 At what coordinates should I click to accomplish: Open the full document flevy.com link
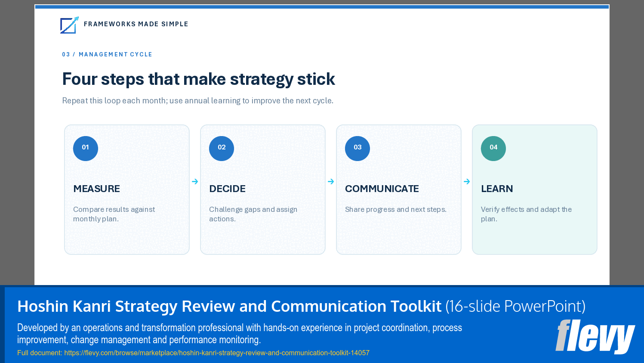coord(217,353)
